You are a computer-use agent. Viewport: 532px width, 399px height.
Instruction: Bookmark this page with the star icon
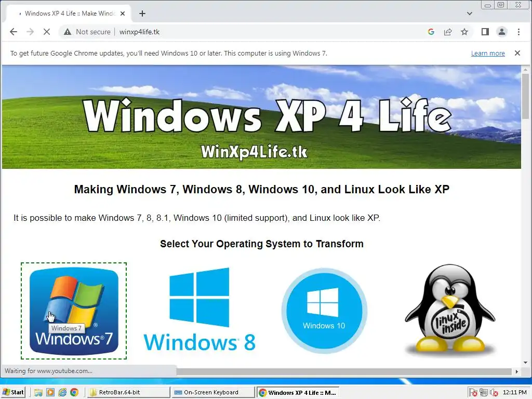464,32
